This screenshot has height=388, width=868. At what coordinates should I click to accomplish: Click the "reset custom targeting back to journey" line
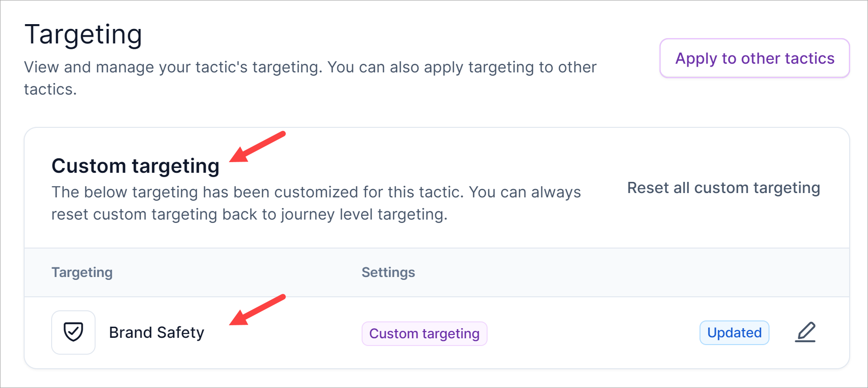[249, 214]
